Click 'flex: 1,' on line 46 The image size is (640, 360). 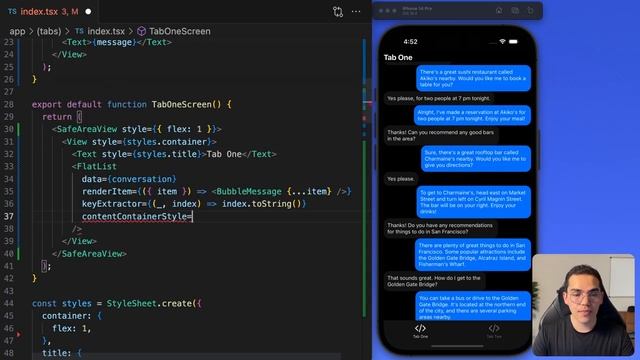(71, 328)
